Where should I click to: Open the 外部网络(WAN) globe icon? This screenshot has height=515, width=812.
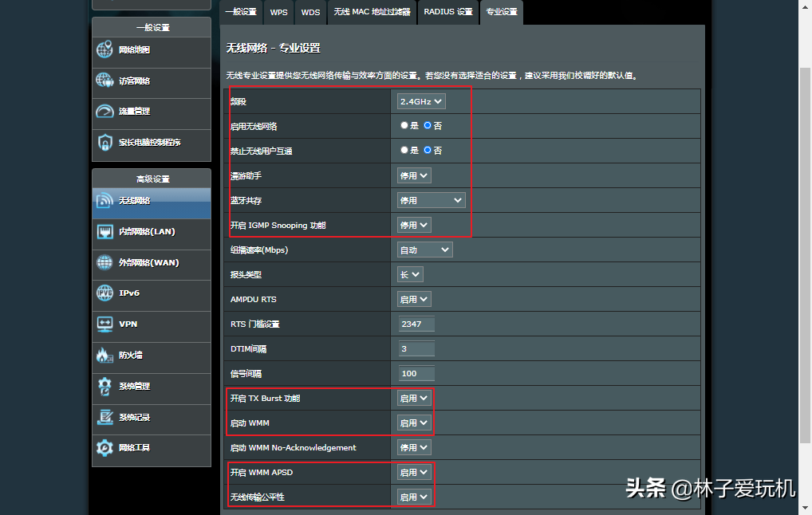click(x=104, y=262)
